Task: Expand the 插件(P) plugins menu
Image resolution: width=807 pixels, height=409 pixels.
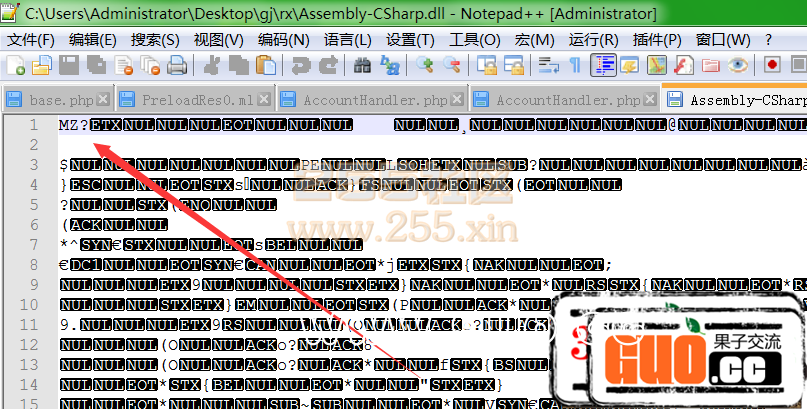Action: click(658, 40)
